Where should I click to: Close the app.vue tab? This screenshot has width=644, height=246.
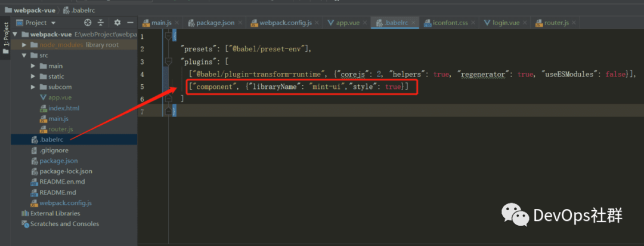point(365,23)
